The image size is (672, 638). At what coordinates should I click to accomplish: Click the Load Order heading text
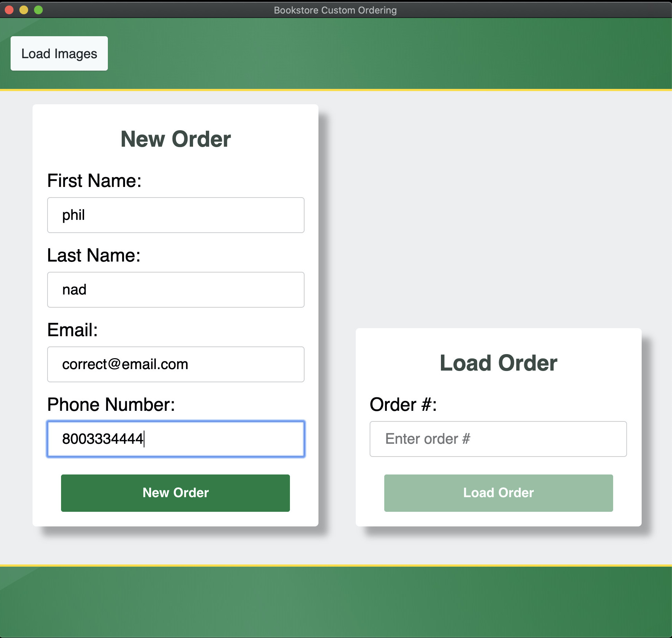tap(498, 363)
